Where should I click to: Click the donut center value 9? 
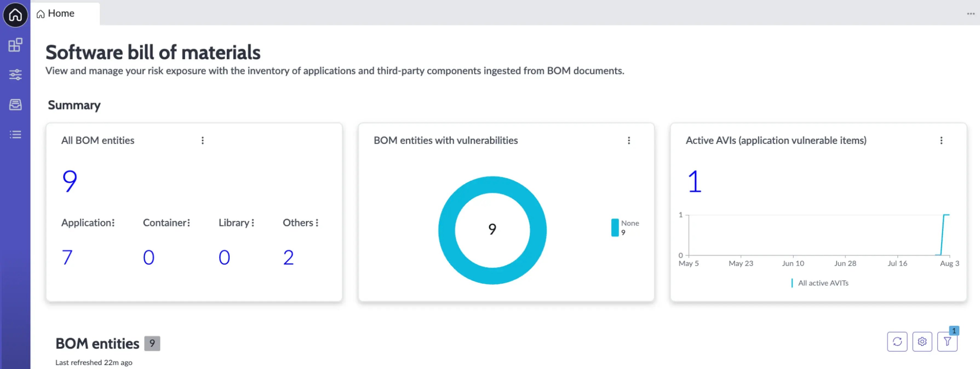click(492, 229)
